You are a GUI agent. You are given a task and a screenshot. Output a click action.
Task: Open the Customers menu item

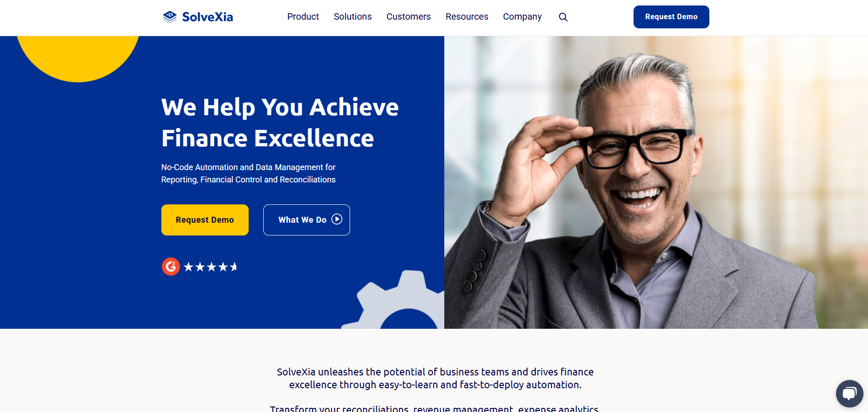pyautogui.click(x=408, y=17)
